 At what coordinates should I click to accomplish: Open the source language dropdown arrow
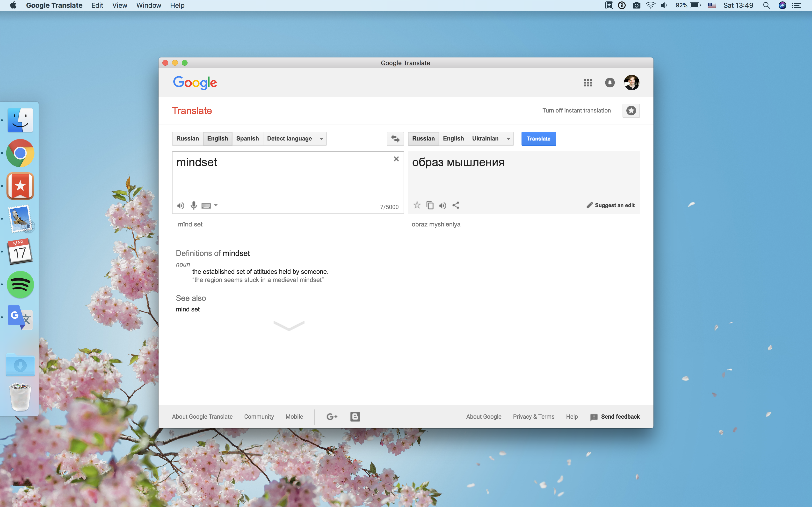[321, 139]
